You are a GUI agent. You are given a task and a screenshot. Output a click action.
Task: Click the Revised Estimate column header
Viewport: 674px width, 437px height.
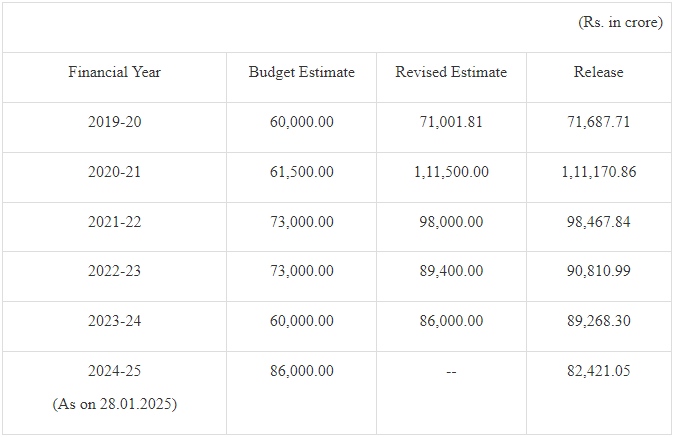point(451,72)
